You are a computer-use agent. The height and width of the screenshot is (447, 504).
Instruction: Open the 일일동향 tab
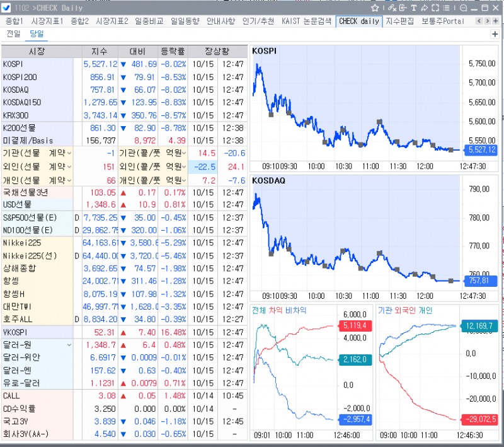[x=185, y=21]
